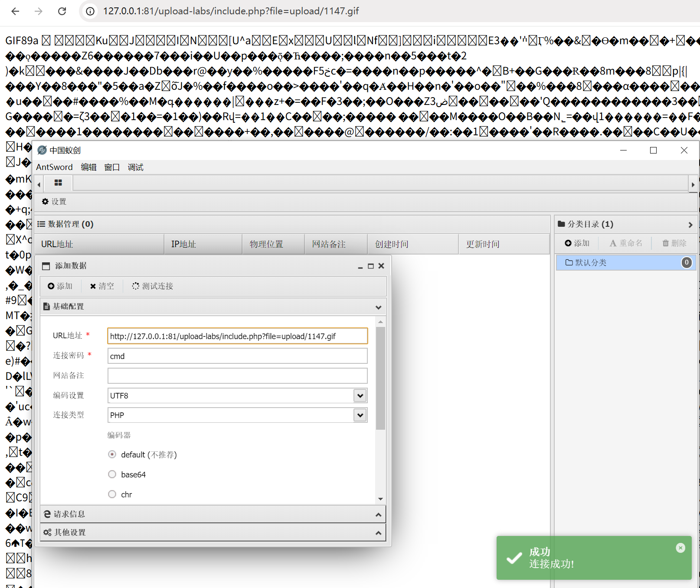Click the 其他设置 gears icon
The height and width of the screenshot is (588, 700).
click(47, 532)
